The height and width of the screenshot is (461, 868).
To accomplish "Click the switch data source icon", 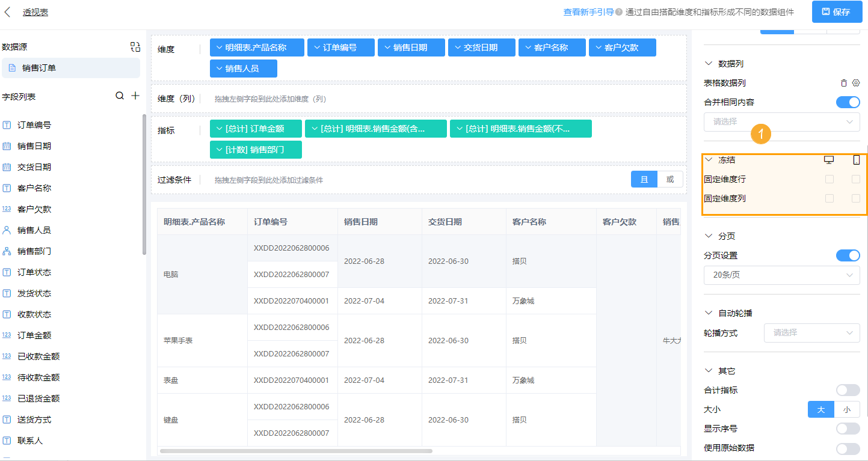I will pyautogui.click(x=135, y=47).
